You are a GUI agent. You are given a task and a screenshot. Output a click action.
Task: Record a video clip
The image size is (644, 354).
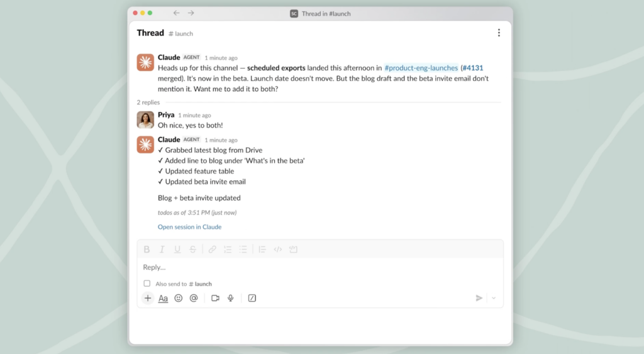click(x=215, y=298)
